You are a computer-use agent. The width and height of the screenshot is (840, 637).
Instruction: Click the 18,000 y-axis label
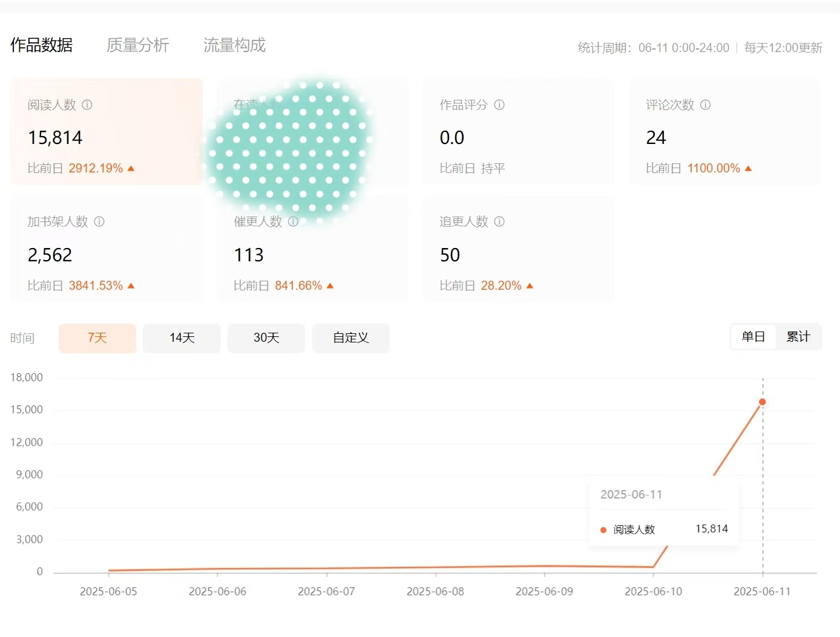(27, 377)
